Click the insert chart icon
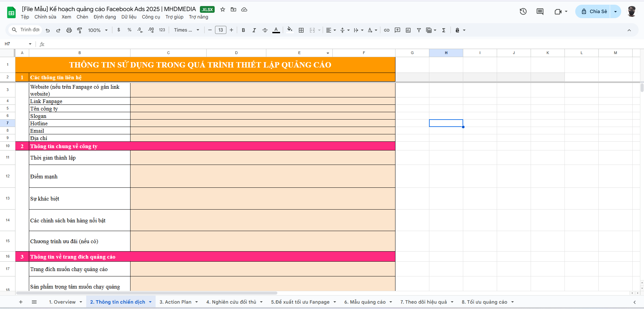The image size is (644, 309). 408,30
